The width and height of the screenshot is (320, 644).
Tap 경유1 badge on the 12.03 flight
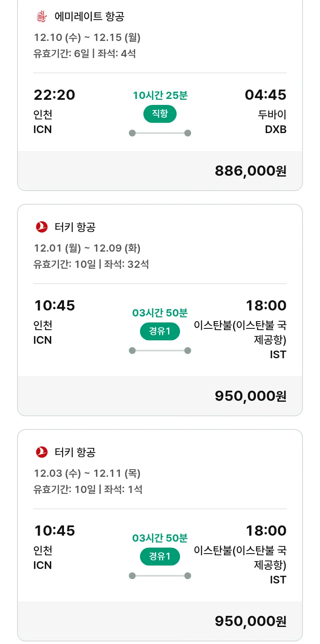160,556
